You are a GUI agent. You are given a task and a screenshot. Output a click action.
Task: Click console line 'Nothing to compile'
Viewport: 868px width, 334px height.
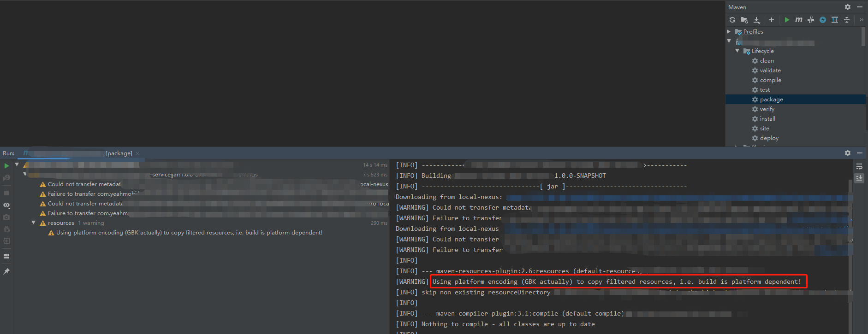pyautogui.click(x=495, y=324)
